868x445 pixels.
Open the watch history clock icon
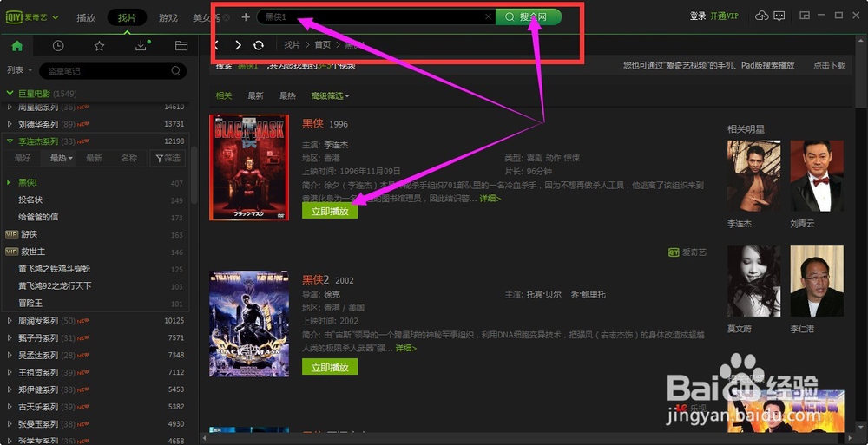pos(58,46)
